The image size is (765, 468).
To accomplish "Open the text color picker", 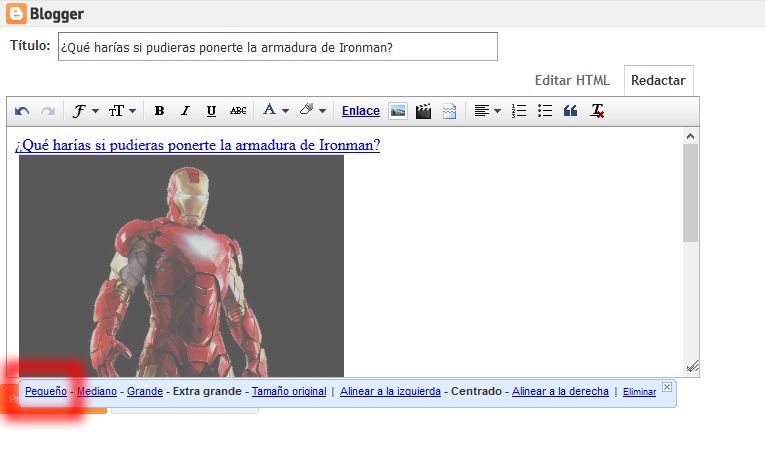I will pos(275,111).
